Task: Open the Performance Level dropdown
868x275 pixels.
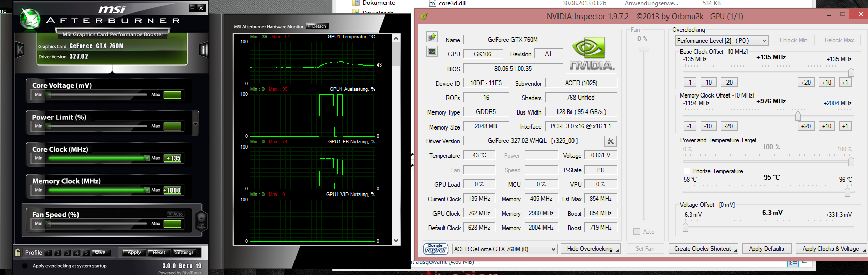Action: pyautogui.click(x=722, y=40)
